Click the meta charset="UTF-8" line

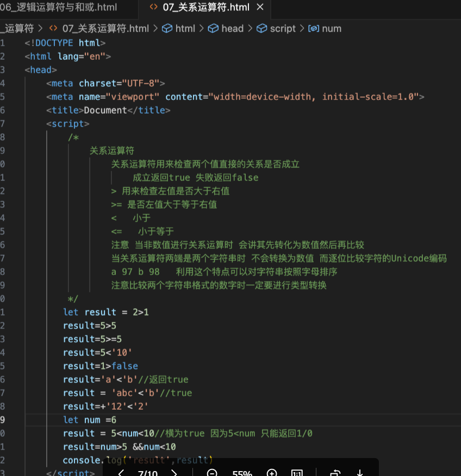coord(105,83)
